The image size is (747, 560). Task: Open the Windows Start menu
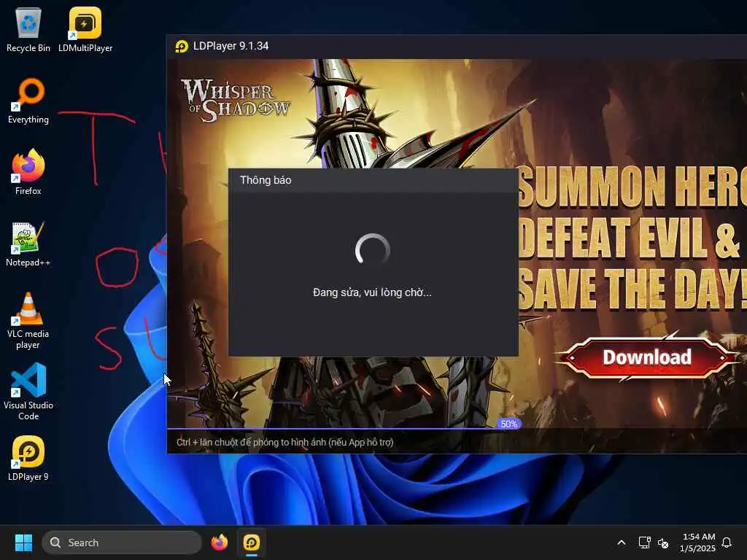[23, 542]
